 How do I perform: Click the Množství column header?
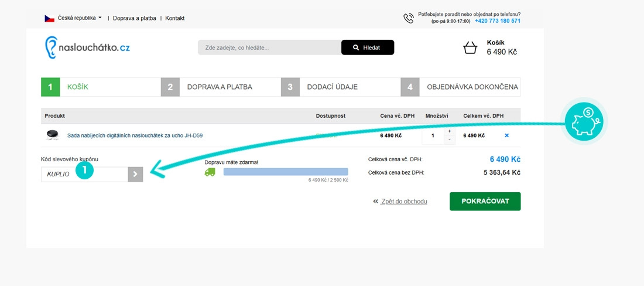(437, 116)
